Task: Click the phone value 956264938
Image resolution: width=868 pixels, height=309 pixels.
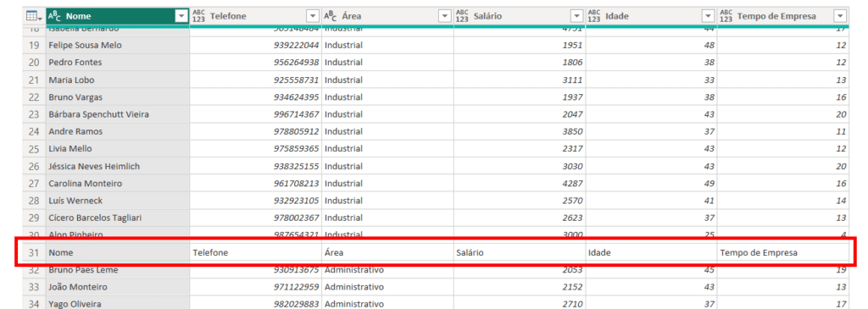Action: pos(296,63)
